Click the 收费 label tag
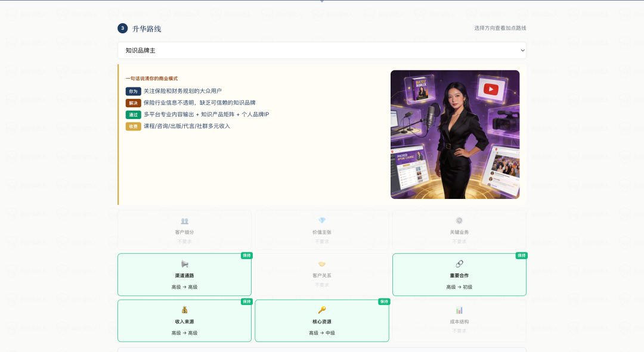The height and width of the screenshot is (352, 644). [133, 126]
